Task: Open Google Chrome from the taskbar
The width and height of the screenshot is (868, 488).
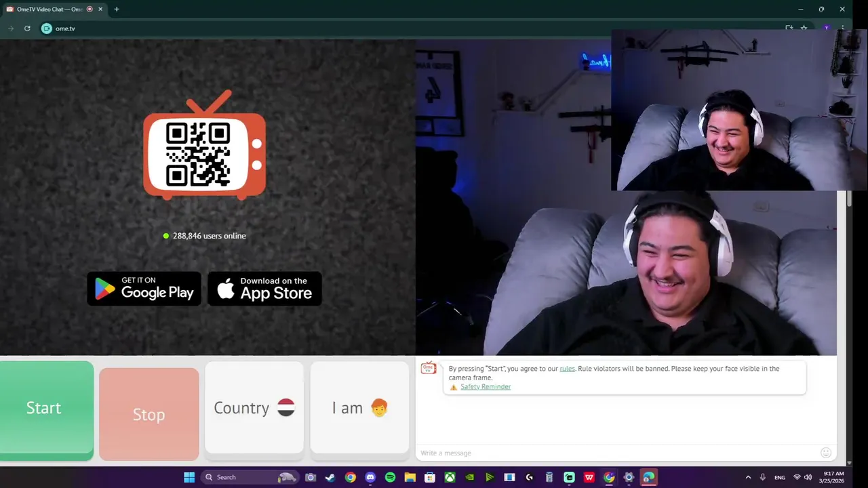Action: tap(350, 477)
